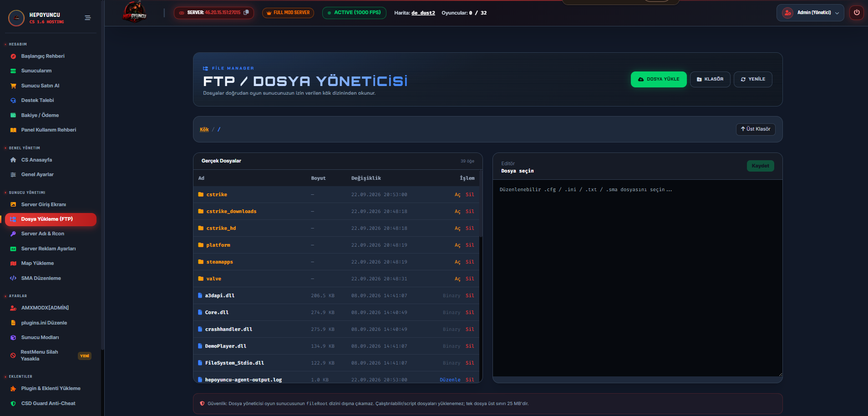868x416 pixels.
Task: Open the cstrike folder with Aç
Action: [457, 195]
